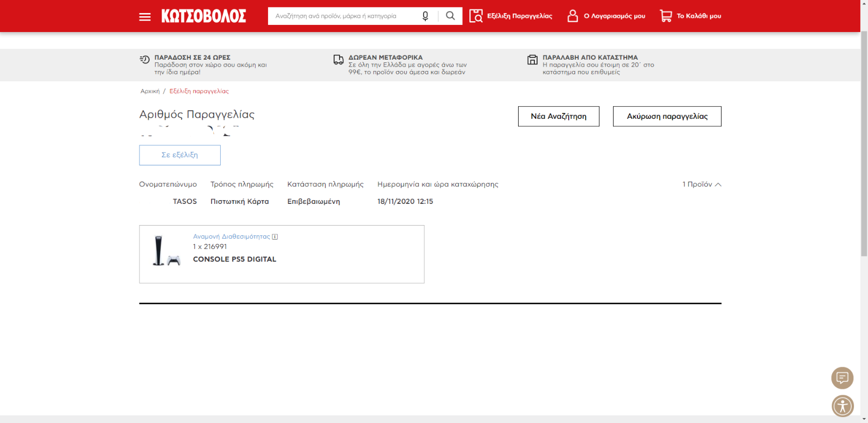Open the PS5 console product thumbnail
The image size is (868, 423).
click(x=166, y=251)
